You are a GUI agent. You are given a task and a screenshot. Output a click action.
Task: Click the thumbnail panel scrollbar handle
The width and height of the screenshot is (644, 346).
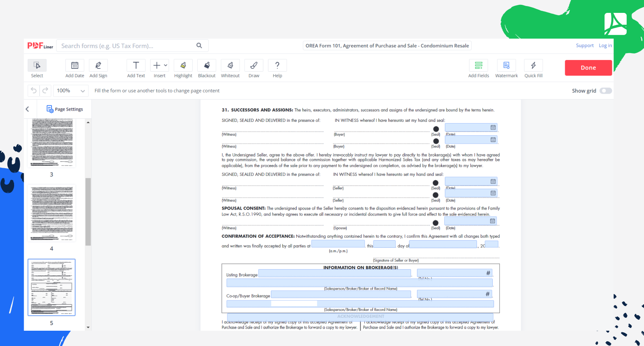tap(88, 212)
